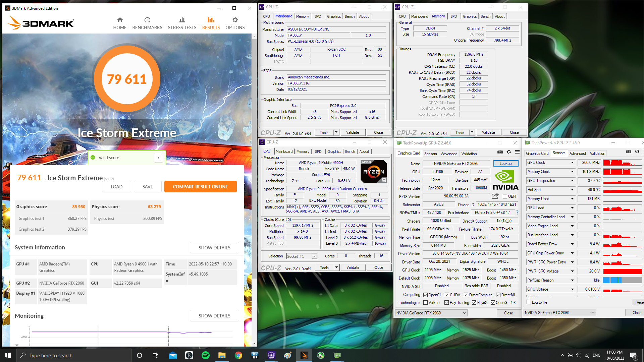This screenshot has width=644, height=362.
Task: Toggle the PhysX checkbox
Action: tap(474, 303)
